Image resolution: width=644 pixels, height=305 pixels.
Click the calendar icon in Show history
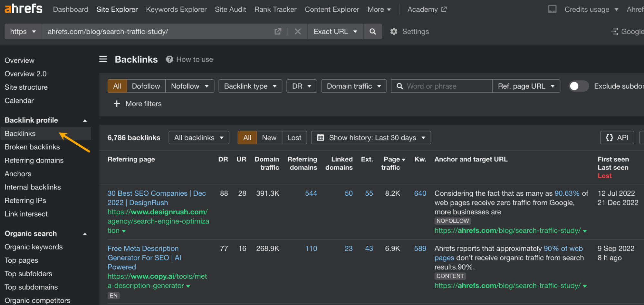320,137
